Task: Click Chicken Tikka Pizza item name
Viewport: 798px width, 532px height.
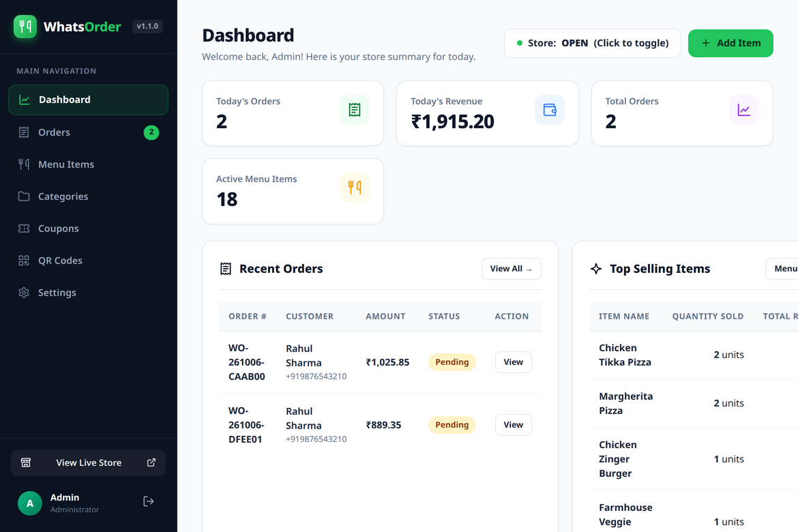Action: coord(625,355)
